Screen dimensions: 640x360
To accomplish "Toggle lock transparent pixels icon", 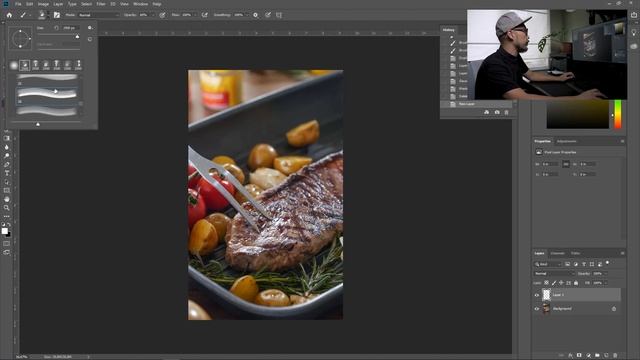I will tap(547, 283).
